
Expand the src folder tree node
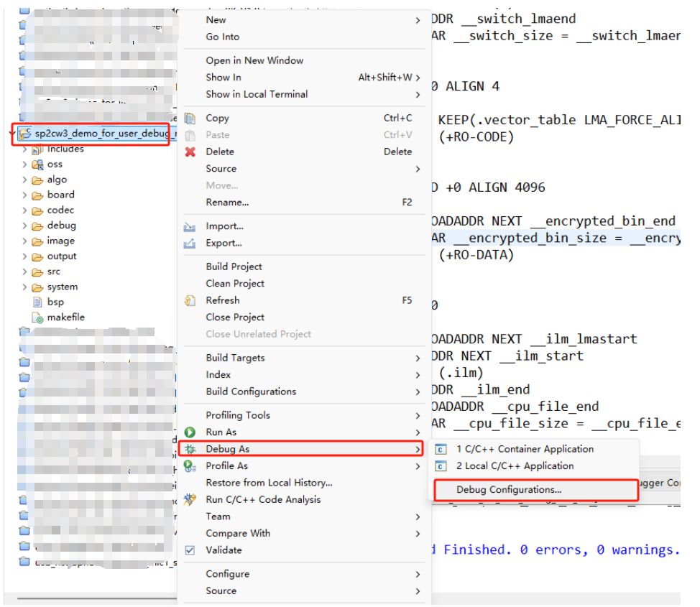click(x=25, y=272)
